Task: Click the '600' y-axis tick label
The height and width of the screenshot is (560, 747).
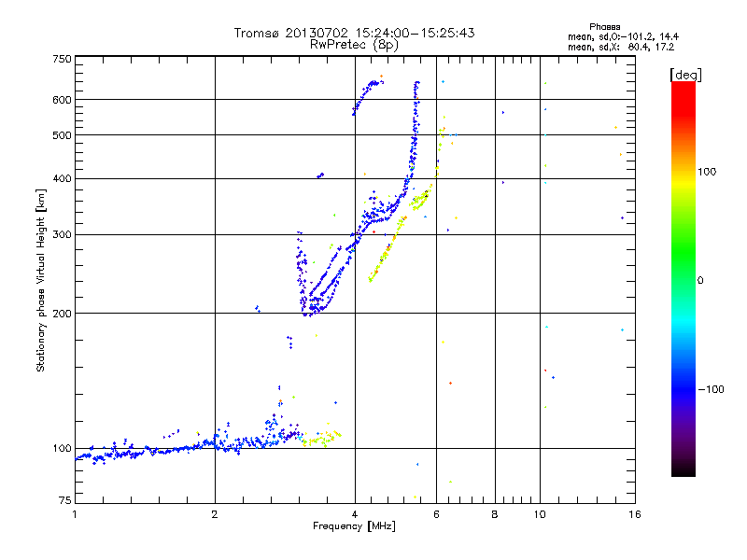Action: 62,100
